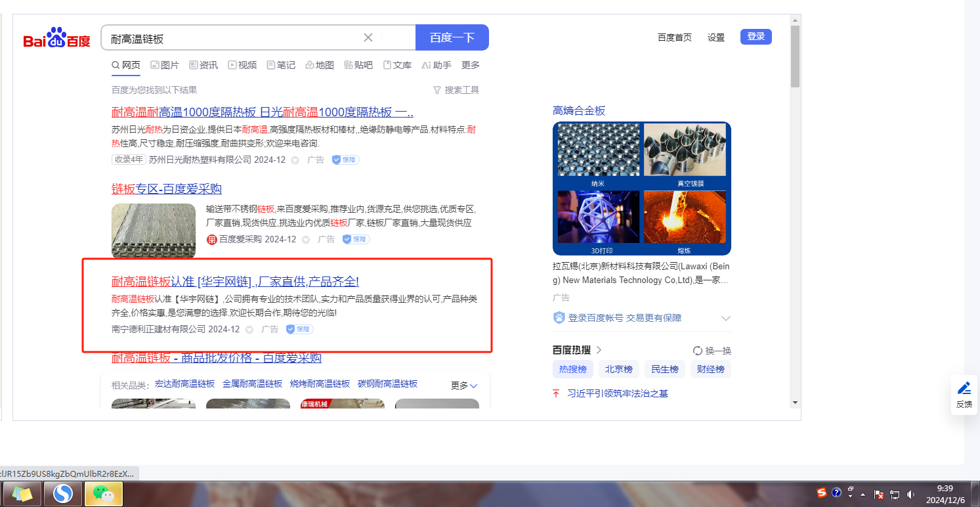980x507 pixels.
Task: Click the Sogou input method tray icon
Action: pyautogui.click(x=821, y=493)
